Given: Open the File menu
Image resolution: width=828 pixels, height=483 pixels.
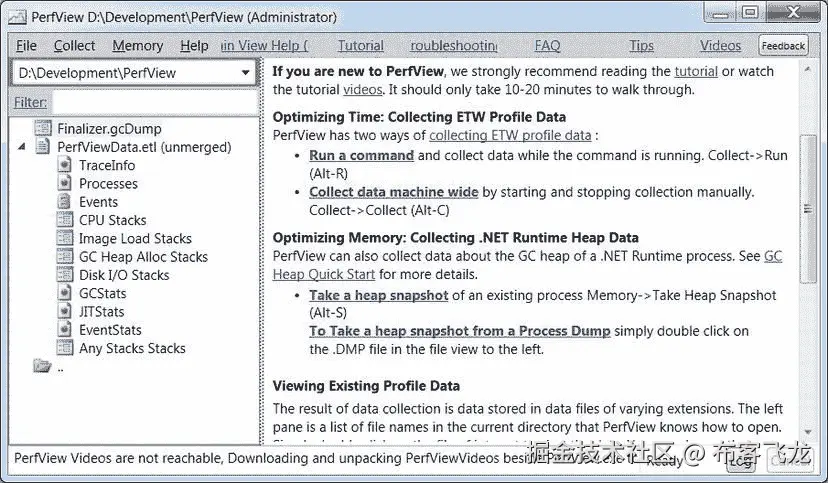Looking at the screenshot, I should coord(26,46).
